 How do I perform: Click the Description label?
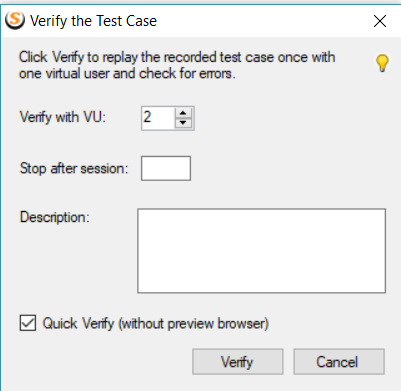pos(55,217)
